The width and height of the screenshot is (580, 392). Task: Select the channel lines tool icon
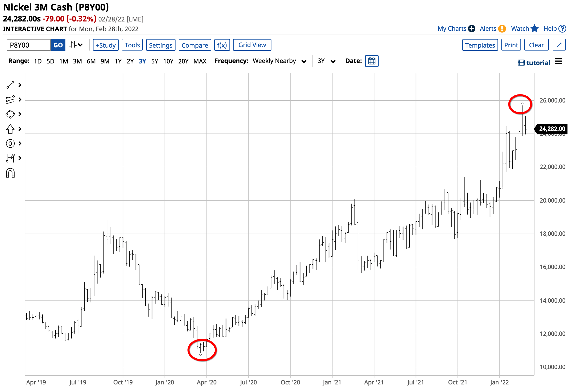[10, 100]
